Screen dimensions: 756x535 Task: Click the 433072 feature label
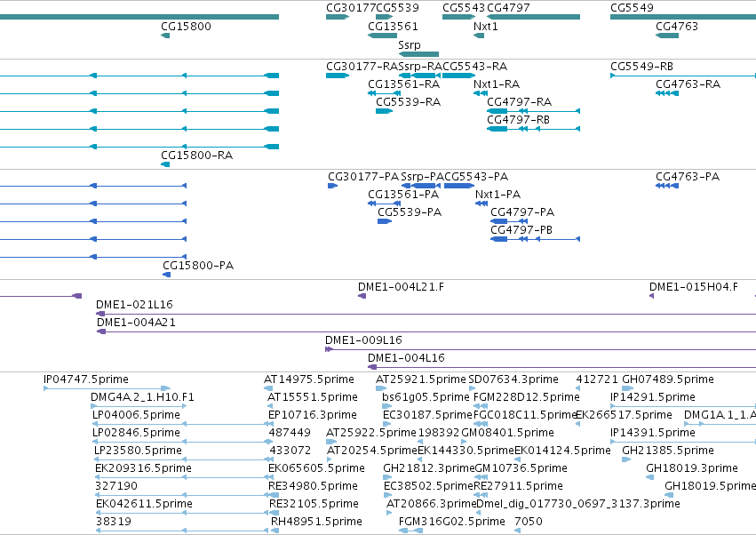click(290, 451)
